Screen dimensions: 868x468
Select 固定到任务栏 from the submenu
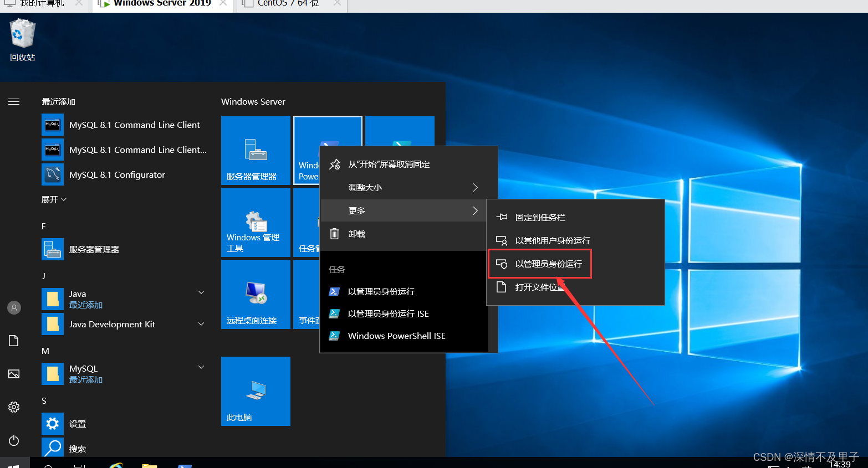tap(542, 217)
